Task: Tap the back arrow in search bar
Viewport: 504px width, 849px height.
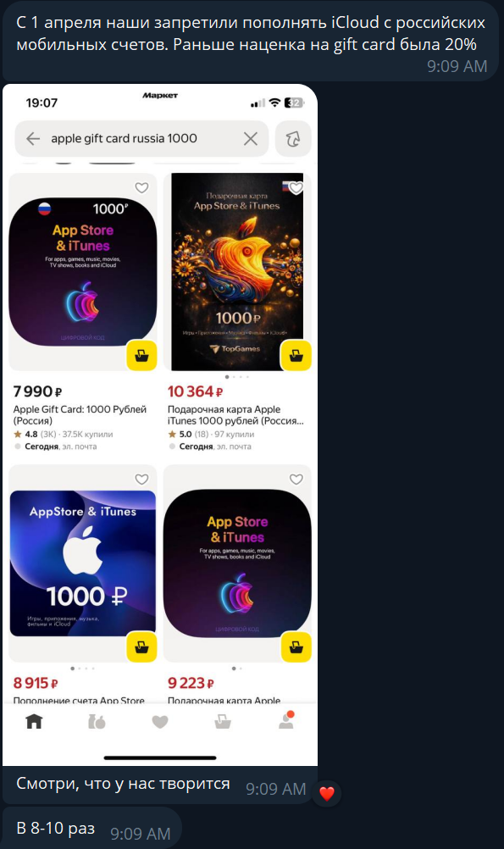Action: [x=33, y=139]
